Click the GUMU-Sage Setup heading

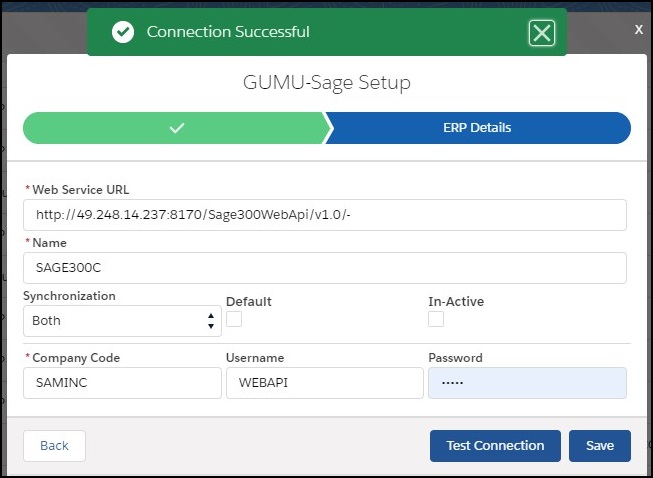point(327,82)
